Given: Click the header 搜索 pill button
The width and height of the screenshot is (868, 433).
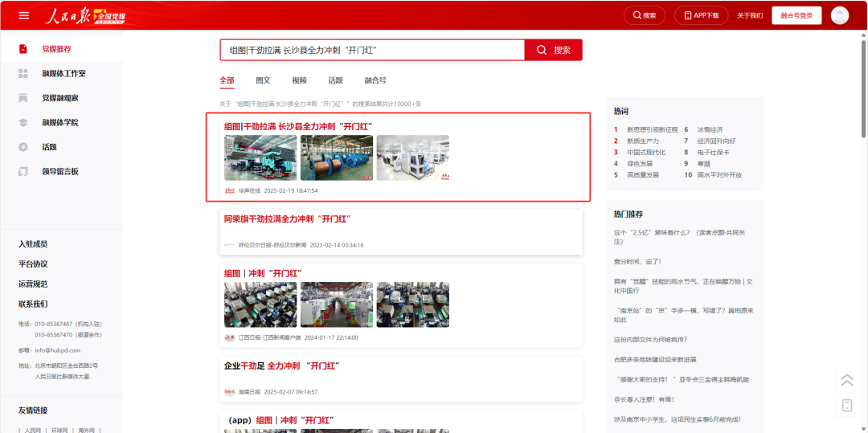Looking at the screenshot, I should click(x=645, y=15).
